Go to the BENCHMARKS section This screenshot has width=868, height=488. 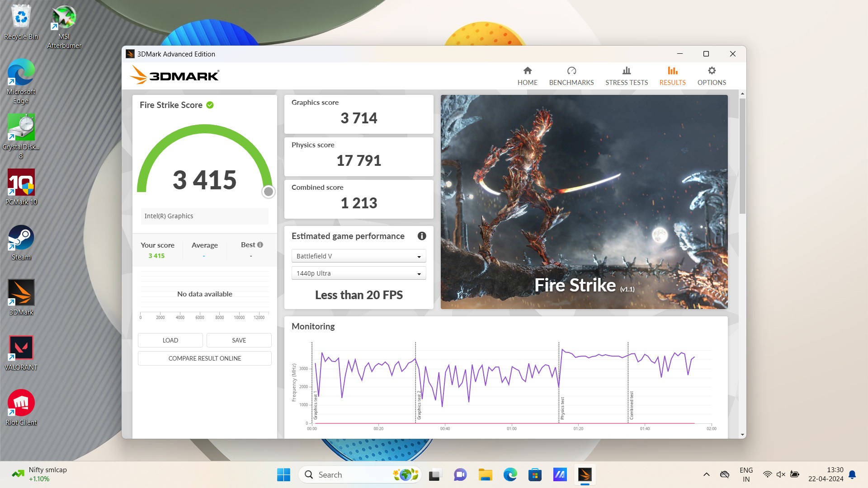[571, 76]
